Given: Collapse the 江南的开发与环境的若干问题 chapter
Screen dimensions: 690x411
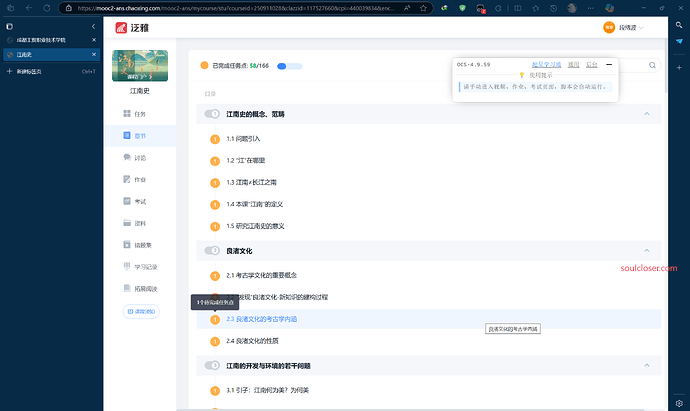Looking at the screenshot, I should click(646, 365).
